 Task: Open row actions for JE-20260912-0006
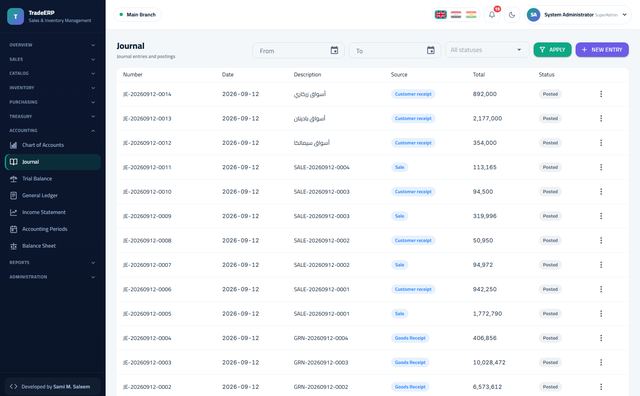601,289
